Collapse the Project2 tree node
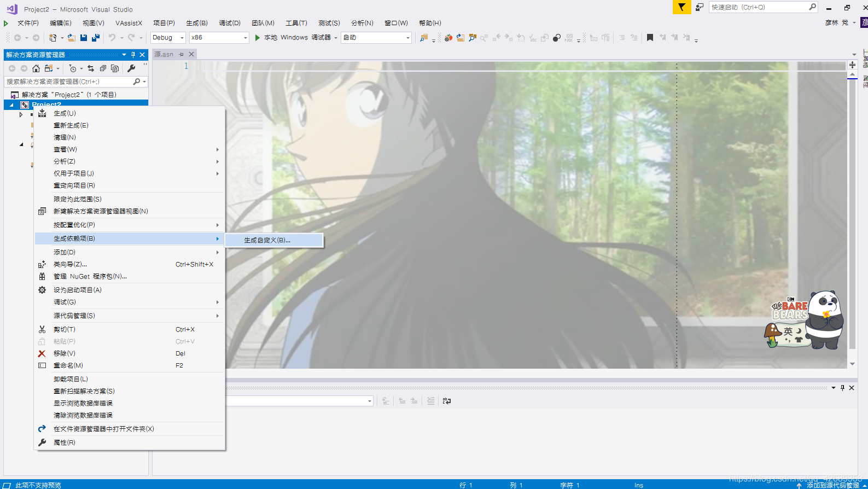This screenshot has height=489, width=868. [x=11, y=105]
